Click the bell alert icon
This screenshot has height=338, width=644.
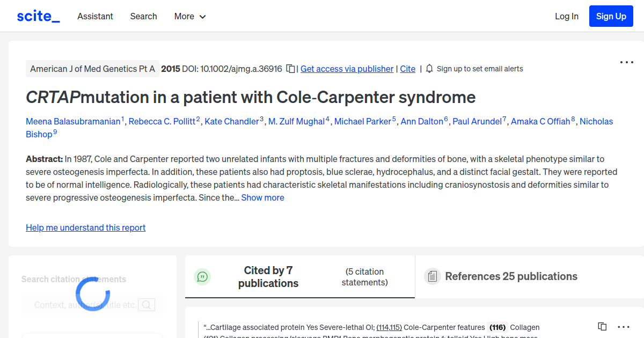tap(429, 69)
